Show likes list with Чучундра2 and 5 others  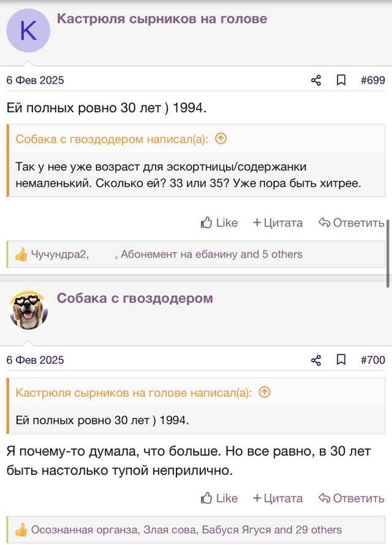click(x=167, y=254)
